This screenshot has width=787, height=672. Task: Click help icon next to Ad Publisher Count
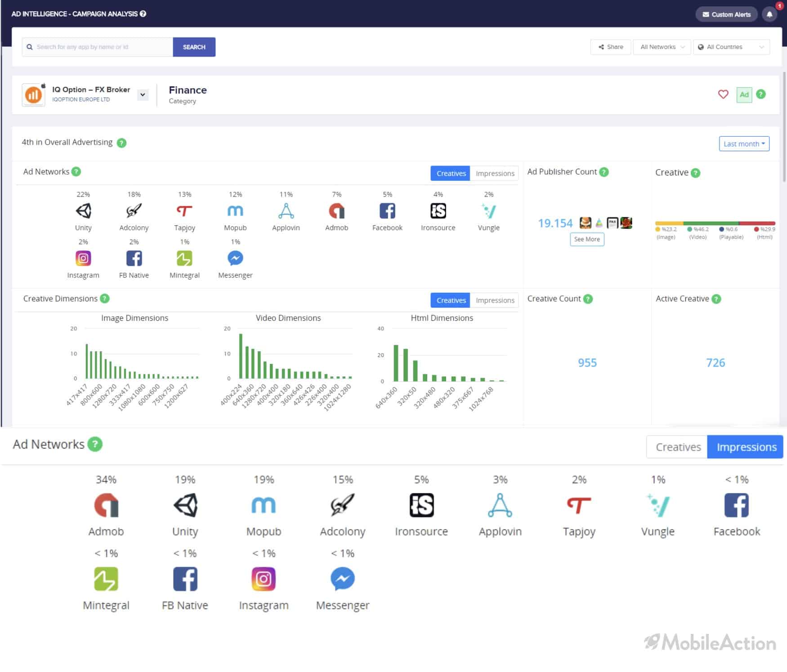coord(604,172)
